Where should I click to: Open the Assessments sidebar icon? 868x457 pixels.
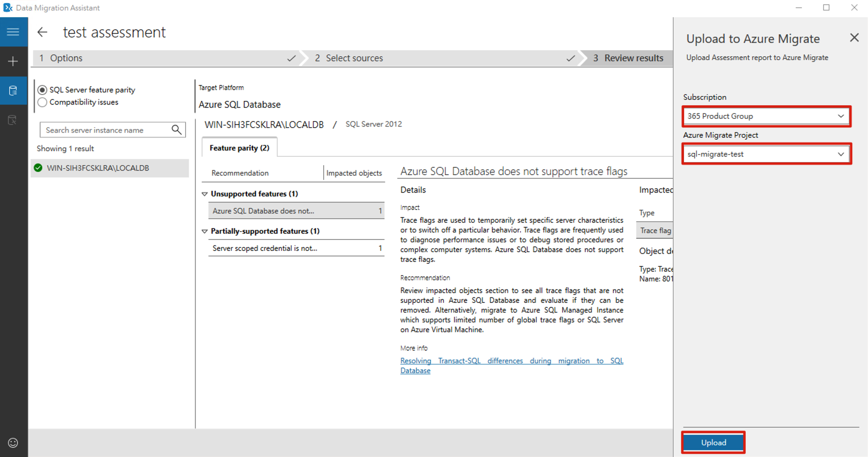[x=13, y=91]
